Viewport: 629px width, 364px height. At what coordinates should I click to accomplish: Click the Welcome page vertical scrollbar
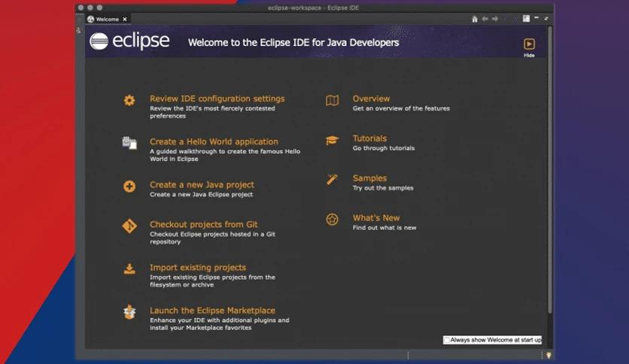click(549, 170)
